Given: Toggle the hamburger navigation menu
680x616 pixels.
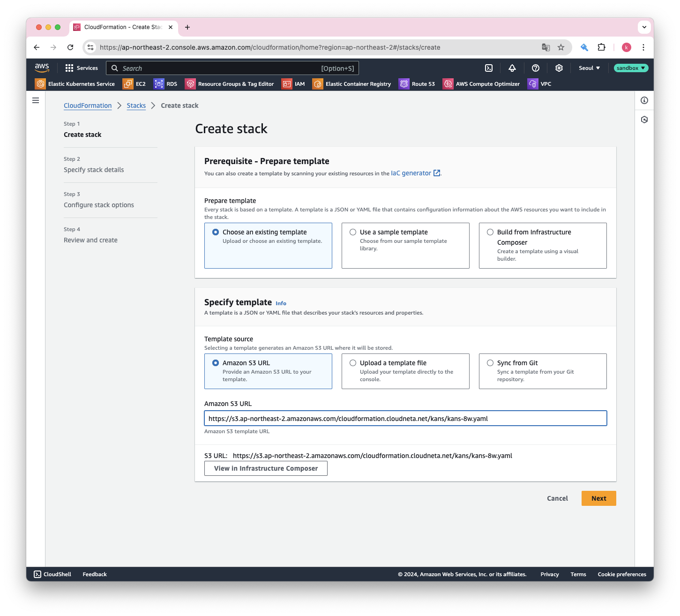Looking at the screenshot, I should click(x=36, y=100).
